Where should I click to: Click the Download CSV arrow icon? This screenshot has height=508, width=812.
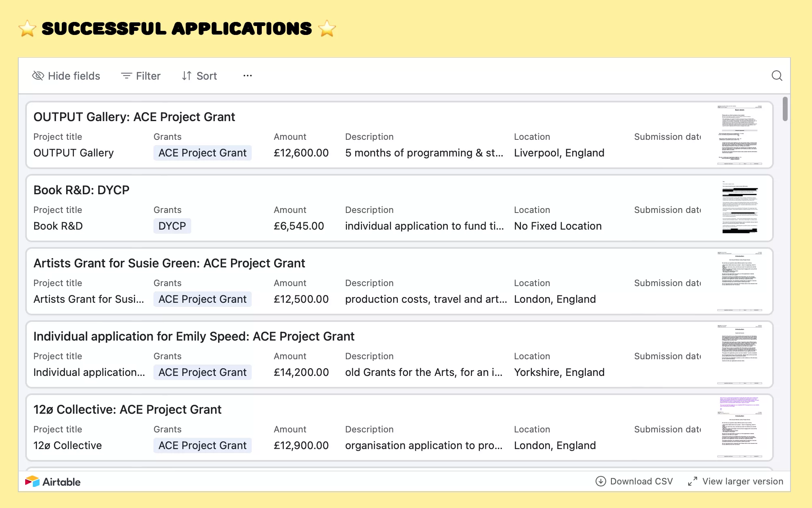[600, 481]
